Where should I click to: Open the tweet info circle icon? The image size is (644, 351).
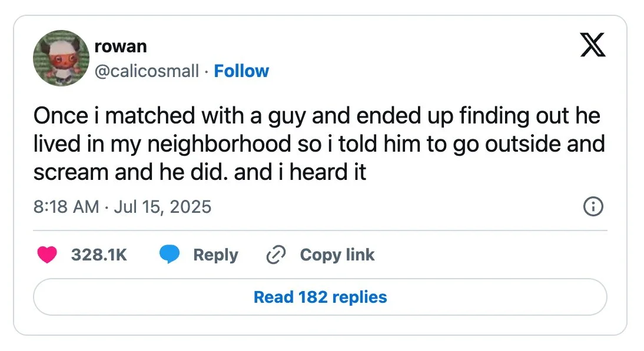pyautogui.click(x=592, y=207)
